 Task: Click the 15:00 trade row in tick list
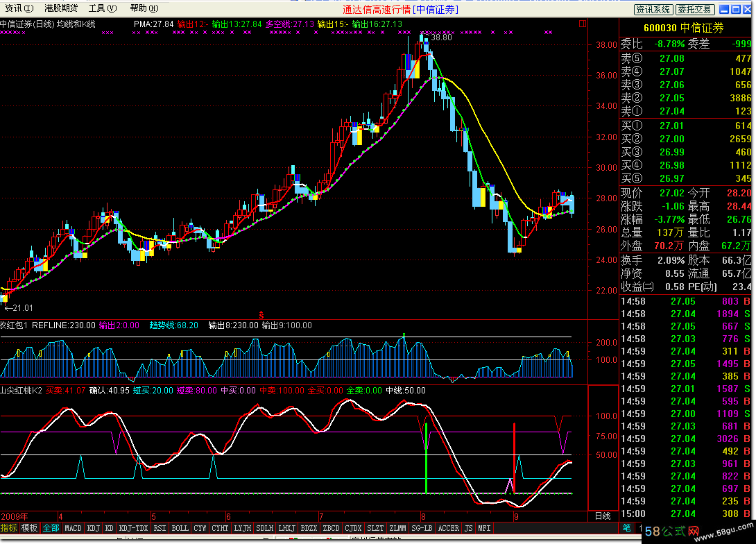point(686,513)
